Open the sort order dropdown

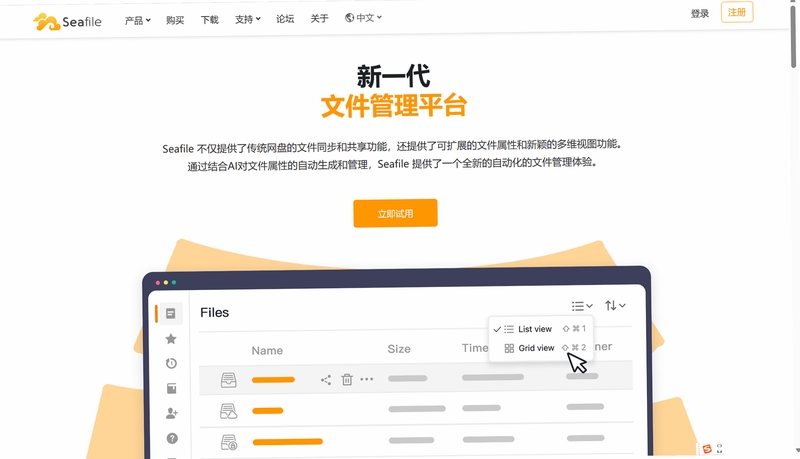[615, 305]
